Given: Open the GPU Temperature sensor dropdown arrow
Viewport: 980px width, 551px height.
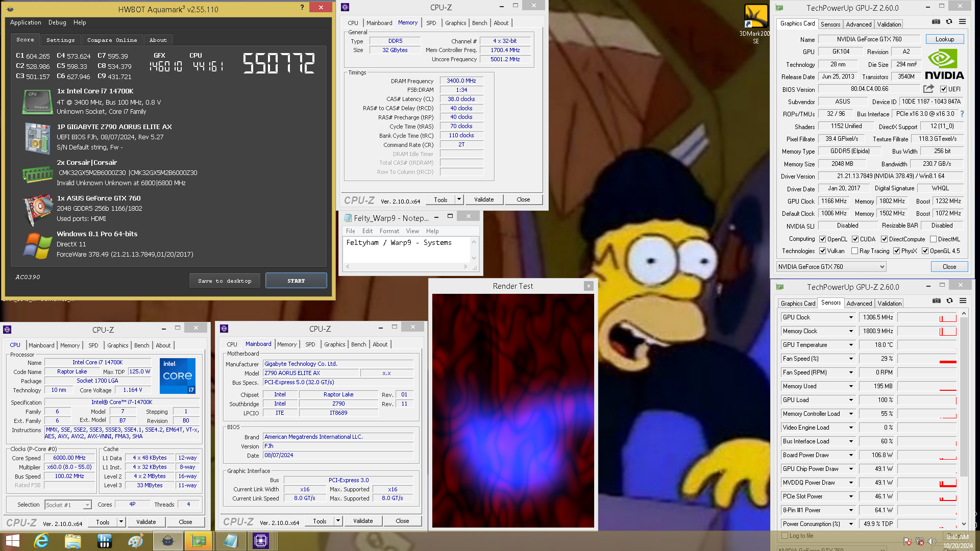Looking at the screenshot, I should click(851, 345).
